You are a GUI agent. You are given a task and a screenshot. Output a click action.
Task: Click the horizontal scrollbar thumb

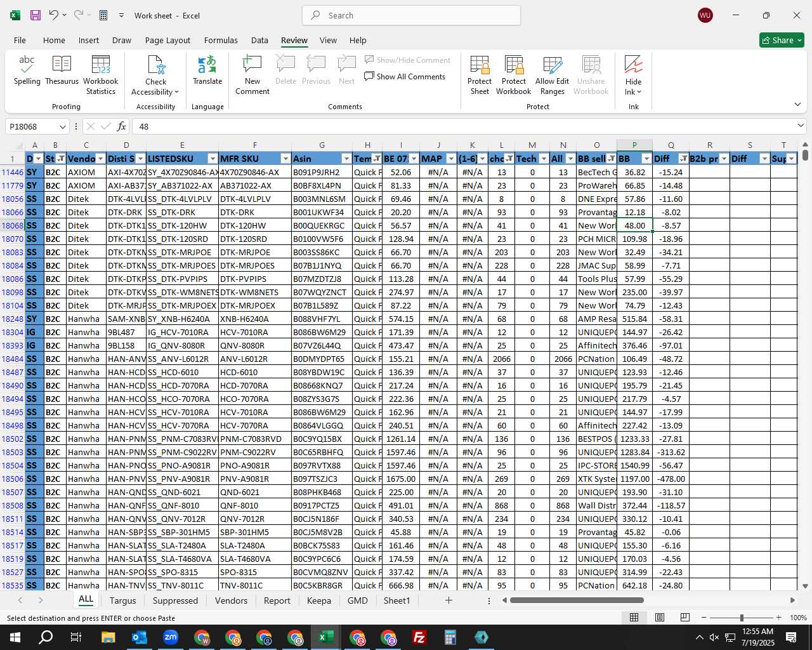(x=577, y=600)
